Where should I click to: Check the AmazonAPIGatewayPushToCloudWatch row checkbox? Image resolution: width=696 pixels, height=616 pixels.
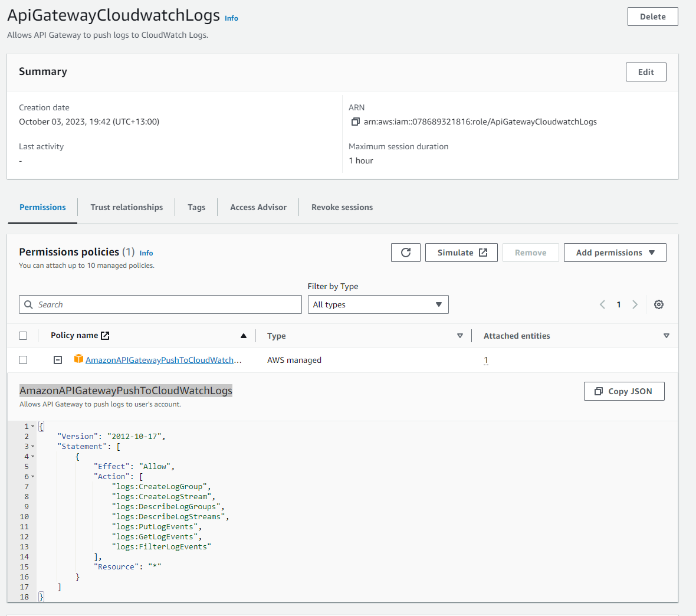[x=23, y=360]
